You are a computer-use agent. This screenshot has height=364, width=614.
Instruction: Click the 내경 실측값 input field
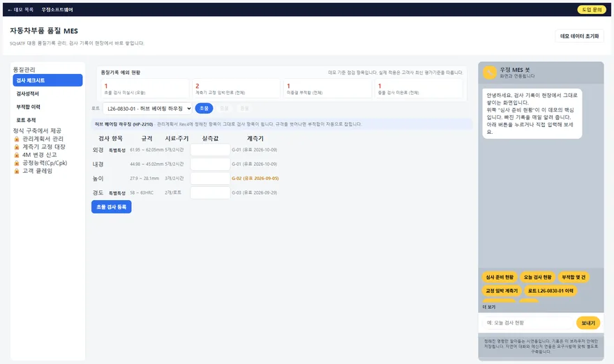tap(210, 164)
